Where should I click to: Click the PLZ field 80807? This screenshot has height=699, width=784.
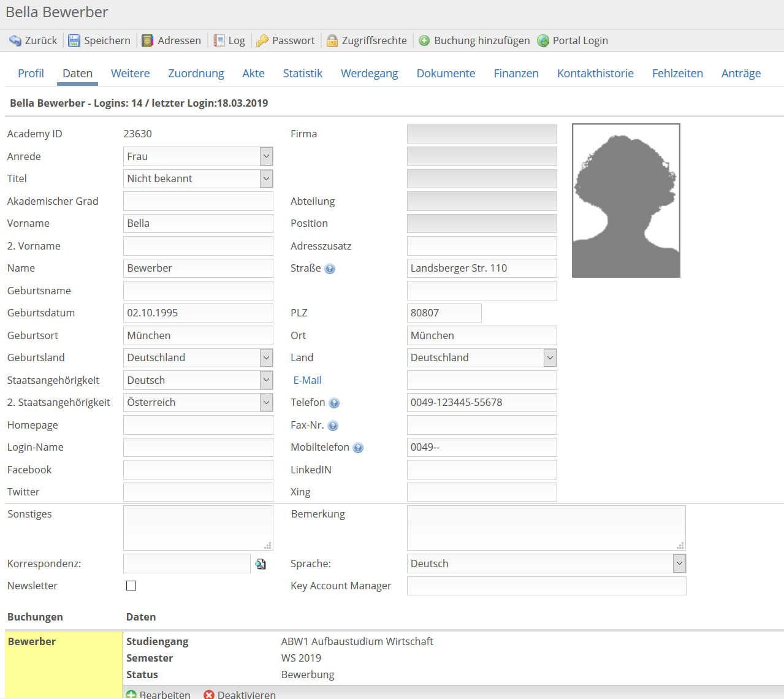tap(444, 313)
